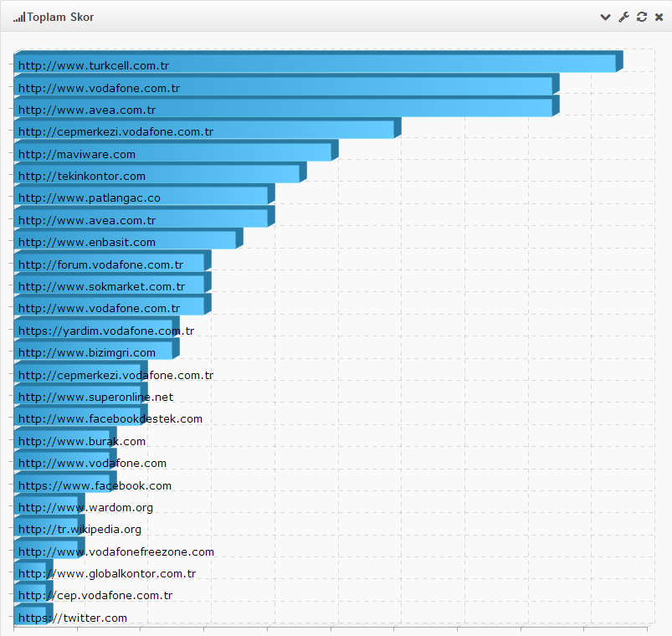Click the http://www.facebookdestek.com label
This screenshot has height=636, width=672.
point(110,418)
